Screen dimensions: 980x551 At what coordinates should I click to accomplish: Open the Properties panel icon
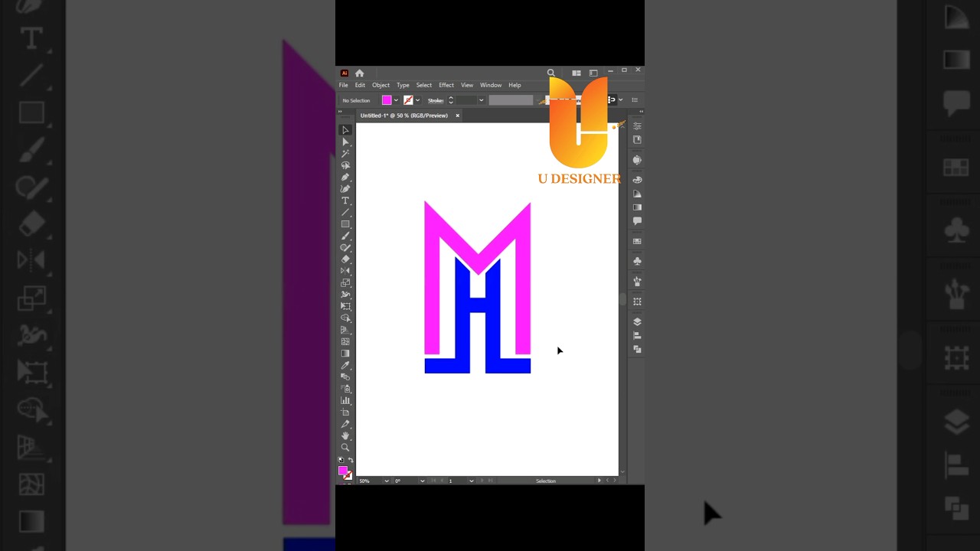[637, 126]
